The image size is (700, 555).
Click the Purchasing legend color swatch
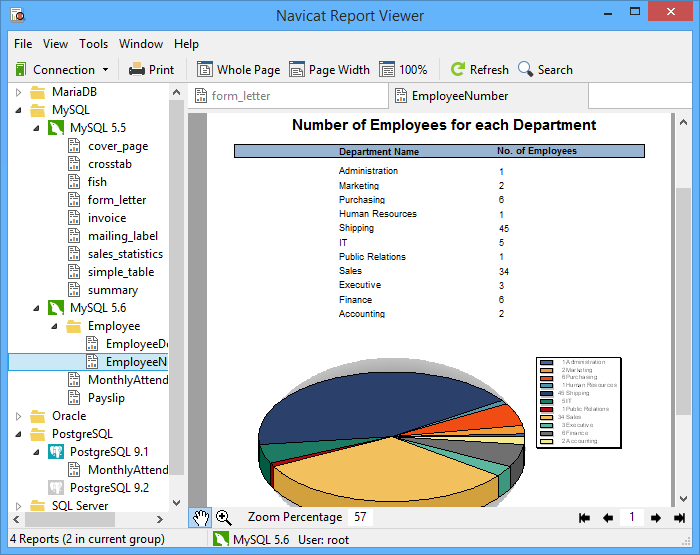coord(546,378)
